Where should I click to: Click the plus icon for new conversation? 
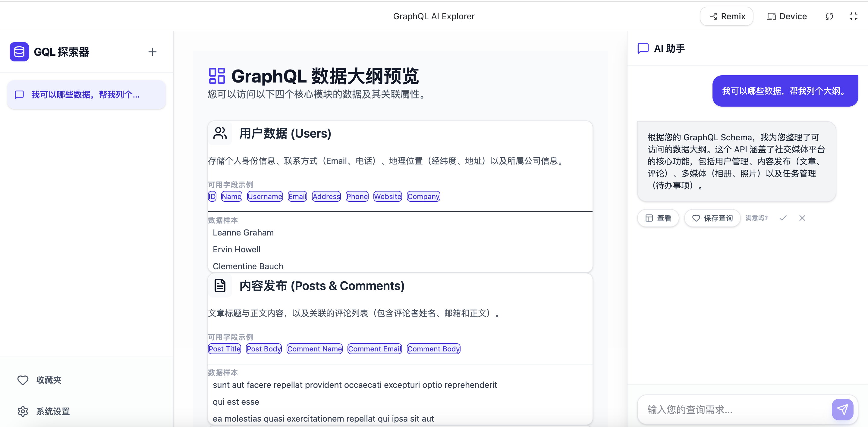click(152, 52)
